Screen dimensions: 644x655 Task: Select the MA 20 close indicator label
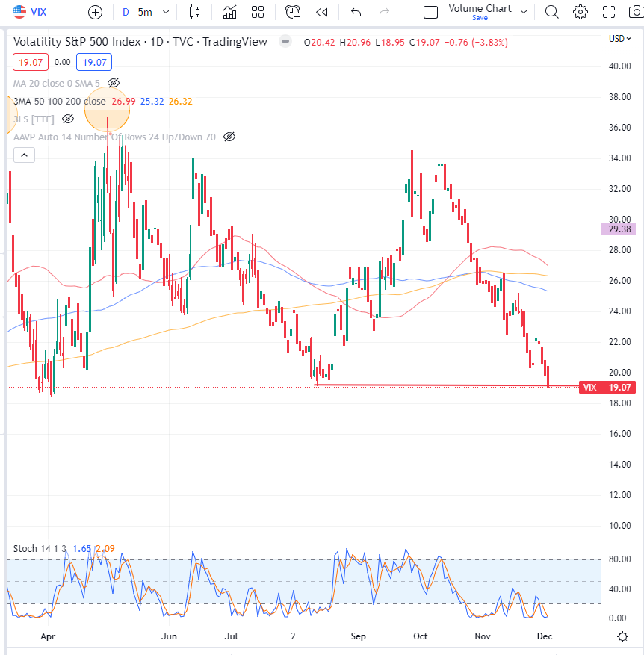point(57,83)
